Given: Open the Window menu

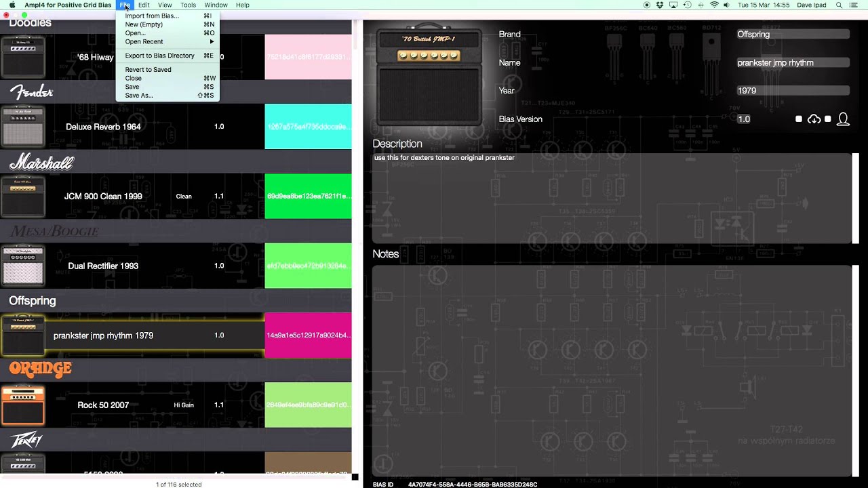Looking at the screenshot, I should pos(216,5).
